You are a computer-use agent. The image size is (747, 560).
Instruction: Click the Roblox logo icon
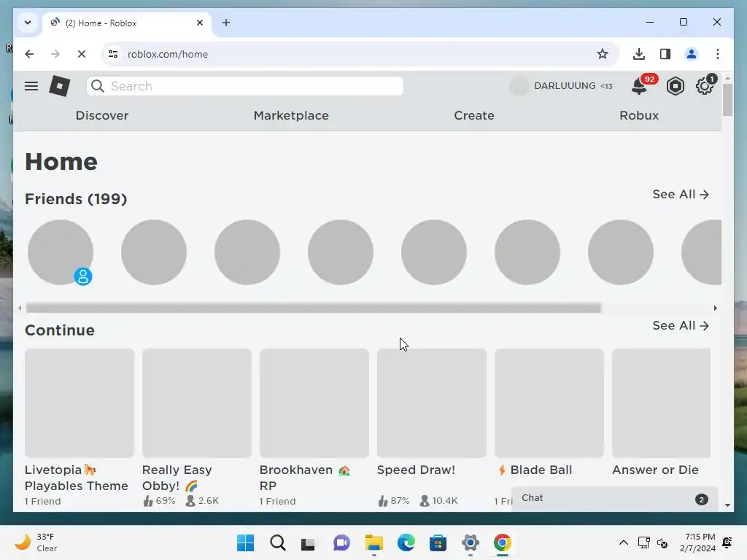click(x=60, y=86)
